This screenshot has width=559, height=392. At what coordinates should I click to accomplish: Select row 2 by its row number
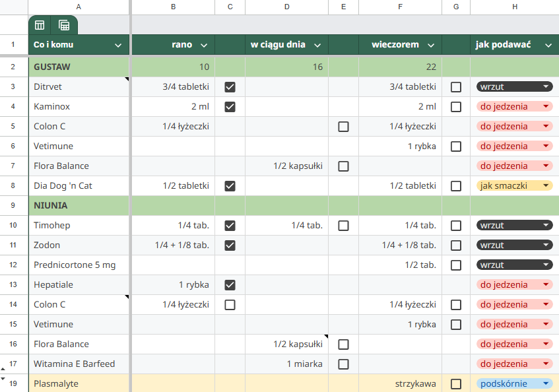(13, 67)
